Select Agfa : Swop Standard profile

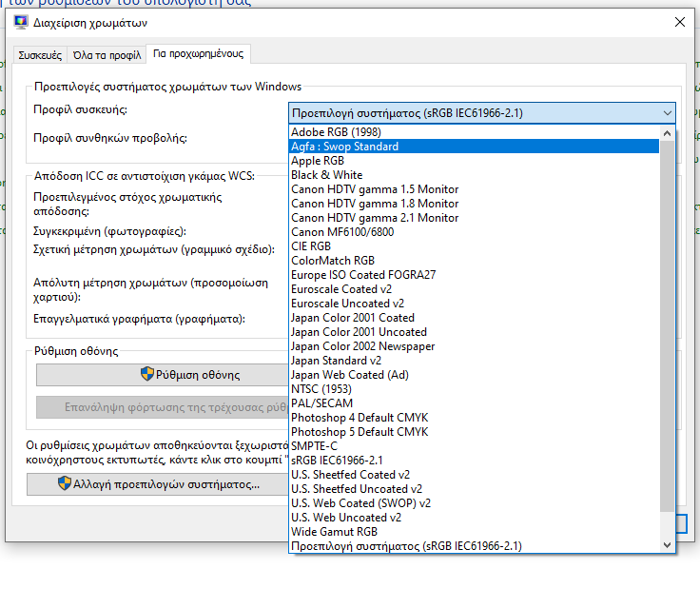pyautogui.click(x=475, y=147)
